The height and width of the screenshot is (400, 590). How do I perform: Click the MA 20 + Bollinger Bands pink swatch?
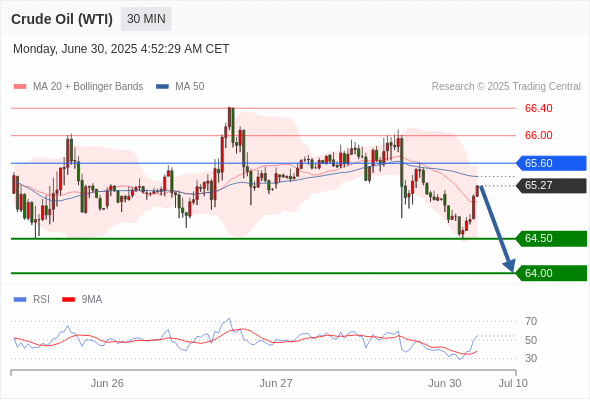pos(20,87)
